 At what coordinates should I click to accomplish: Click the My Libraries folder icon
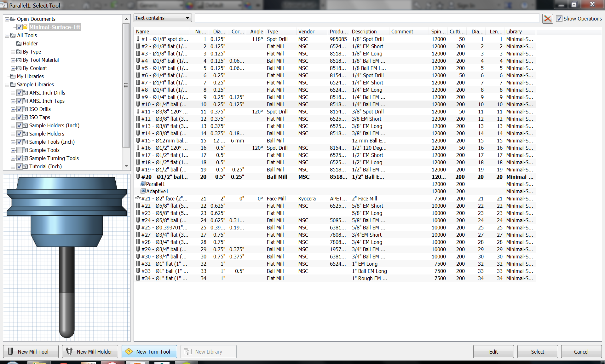click(x=13, y=76)
